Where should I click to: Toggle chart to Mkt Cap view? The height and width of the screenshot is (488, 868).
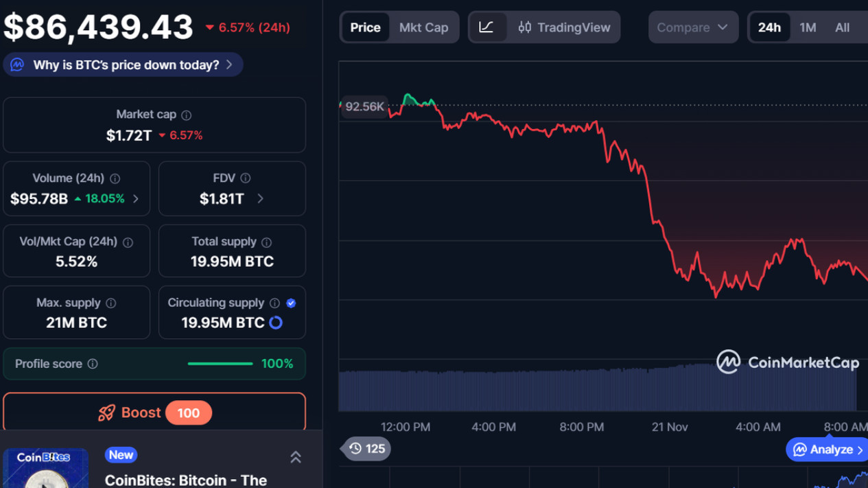(x=423, y=27)
